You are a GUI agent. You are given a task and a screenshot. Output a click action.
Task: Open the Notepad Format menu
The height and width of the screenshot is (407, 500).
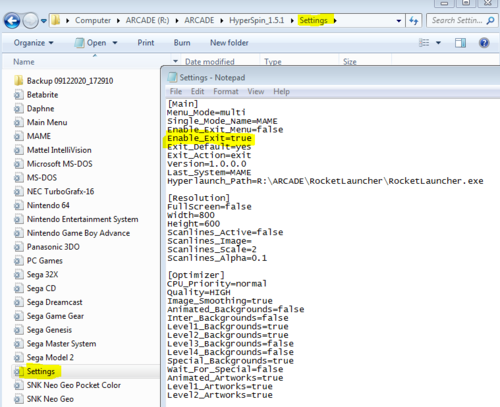click(226, 91)
